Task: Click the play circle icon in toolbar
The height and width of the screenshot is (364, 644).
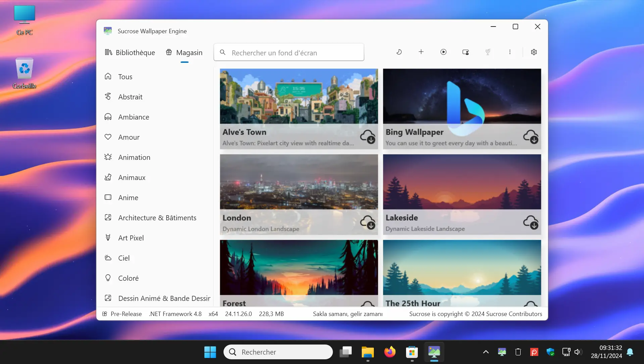Action: click(443, 52)
